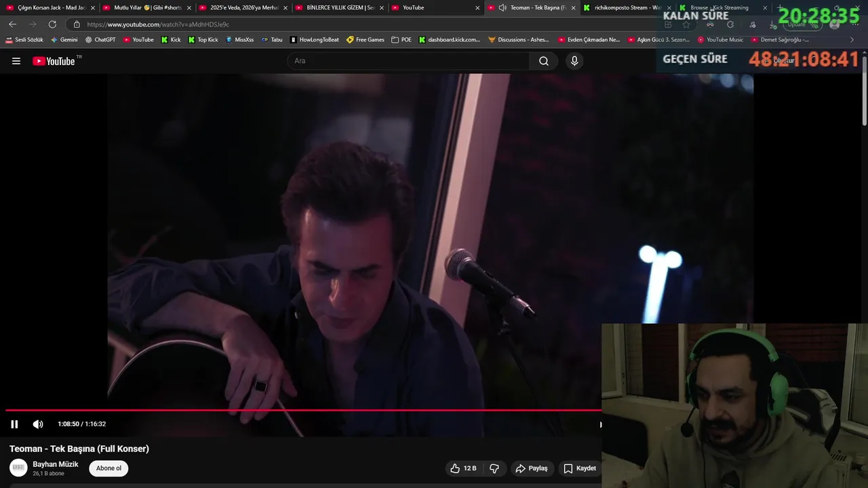Reload the page with refresh icon
868x488 pixels.
52,24
